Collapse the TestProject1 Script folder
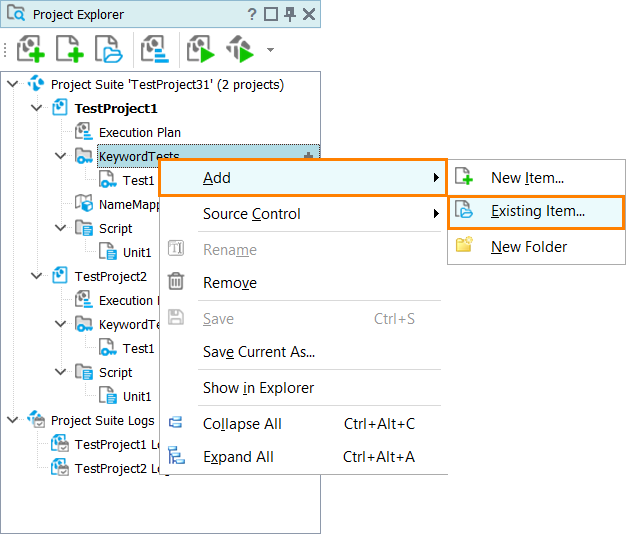Viewport: 626px width, 534px height. click(x=60, y=228)
